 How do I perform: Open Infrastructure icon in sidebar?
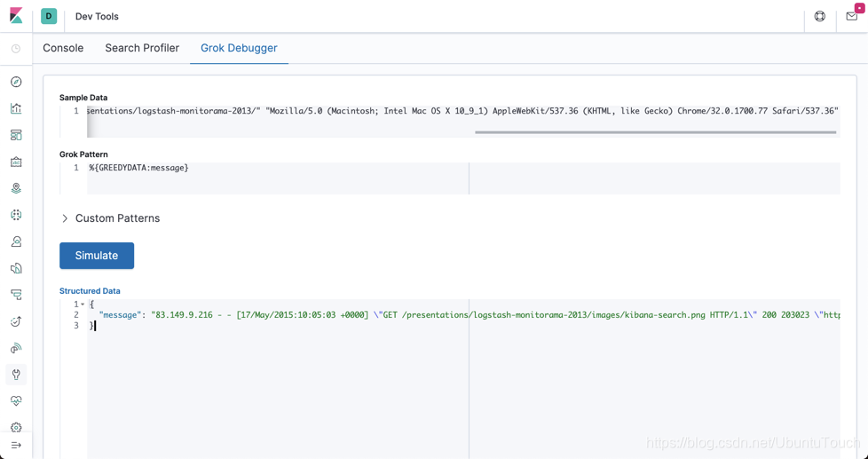(x=16, y=241)
